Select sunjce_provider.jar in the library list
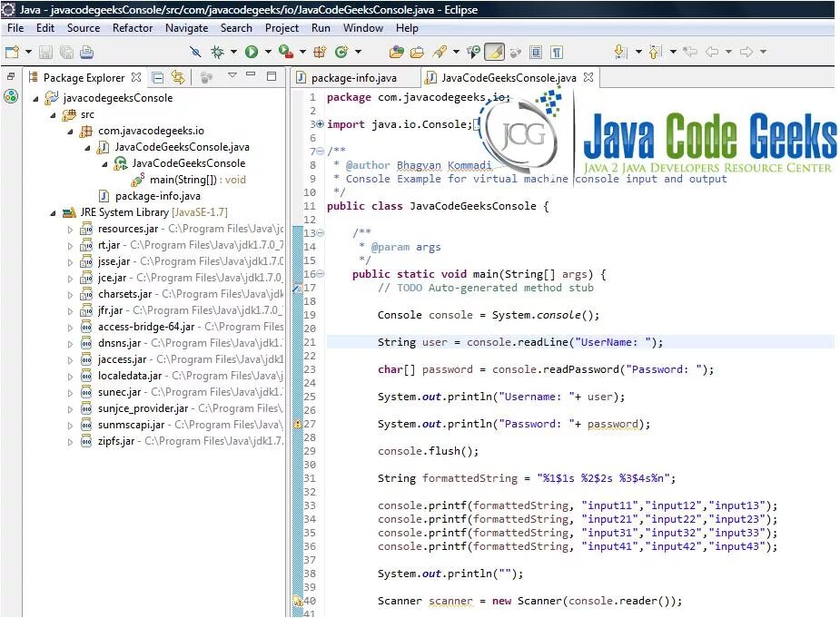Screen dimensions: 840x618 [143, 408]
